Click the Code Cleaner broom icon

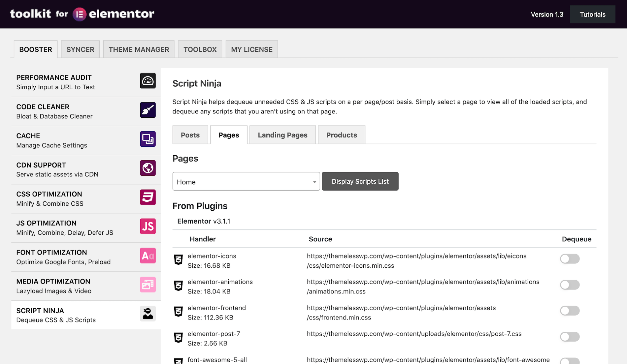click(148, 110)
